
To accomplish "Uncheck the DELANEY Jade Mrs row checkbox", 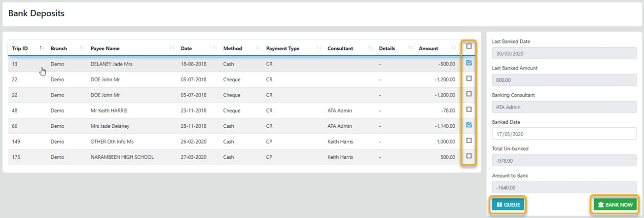I will [x=469, y=63].
